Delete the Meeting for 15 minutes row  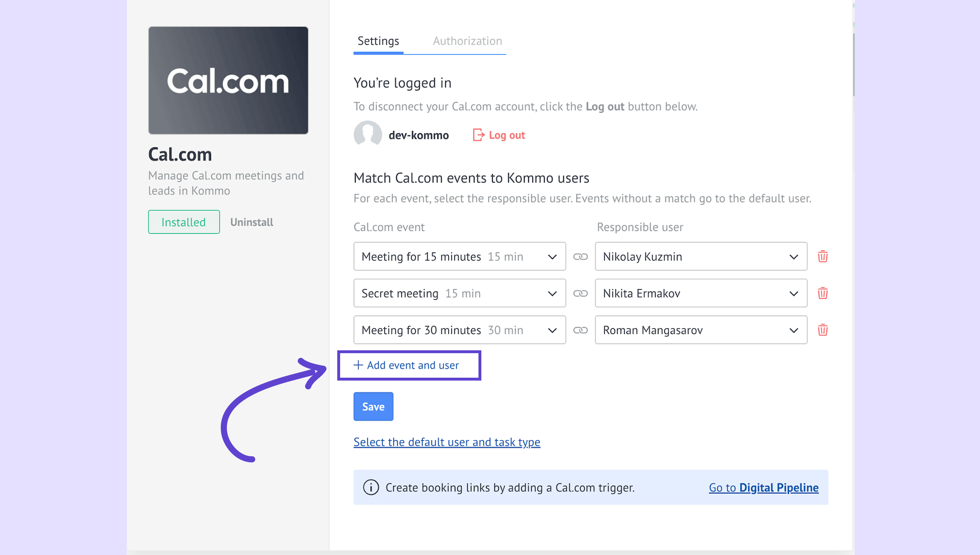coord(822,256)
